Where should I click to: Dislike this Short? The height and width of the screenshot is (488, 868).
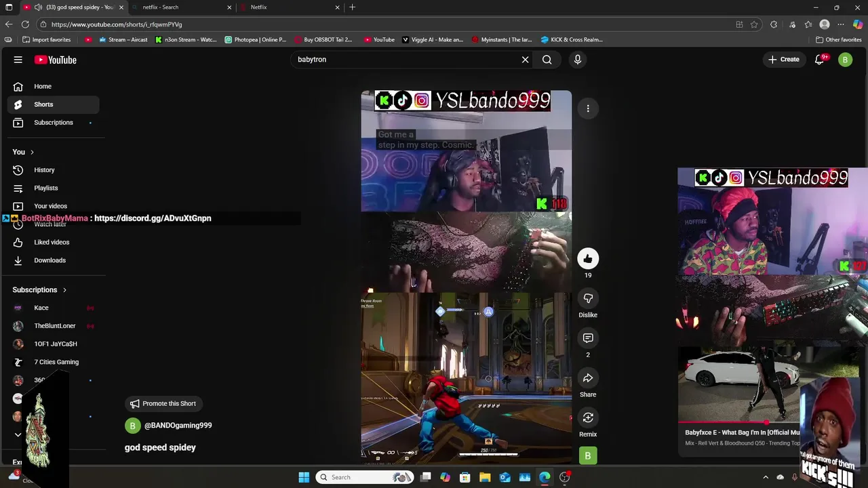588,298
